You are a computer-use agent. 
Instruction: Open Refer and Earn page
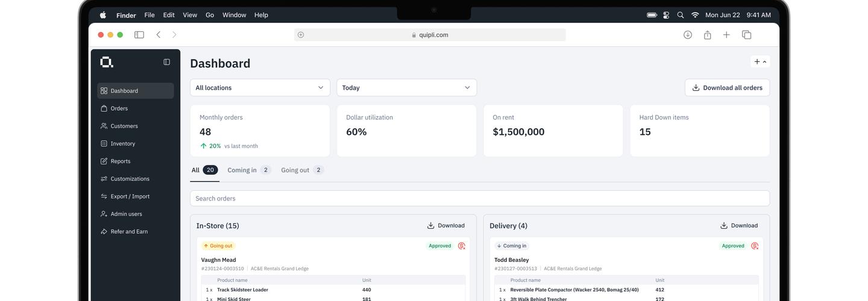pyautogui.click(x=128, y=231)
